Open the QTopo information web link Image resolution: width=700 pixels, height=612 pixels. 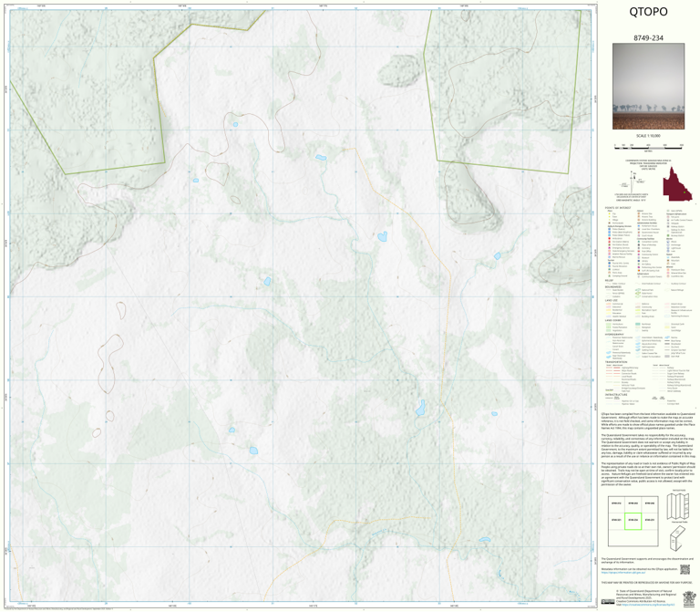[623, 572]
